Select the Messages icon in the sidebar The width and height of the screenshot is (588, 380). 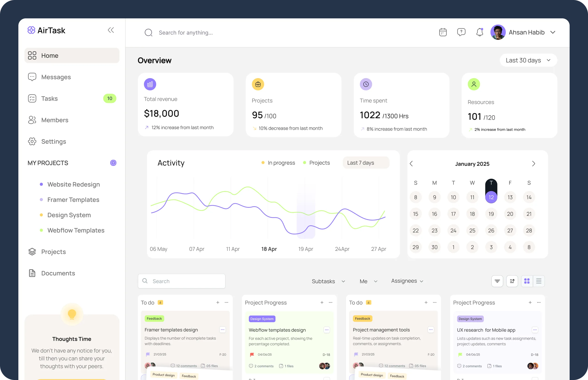point(32,77)
